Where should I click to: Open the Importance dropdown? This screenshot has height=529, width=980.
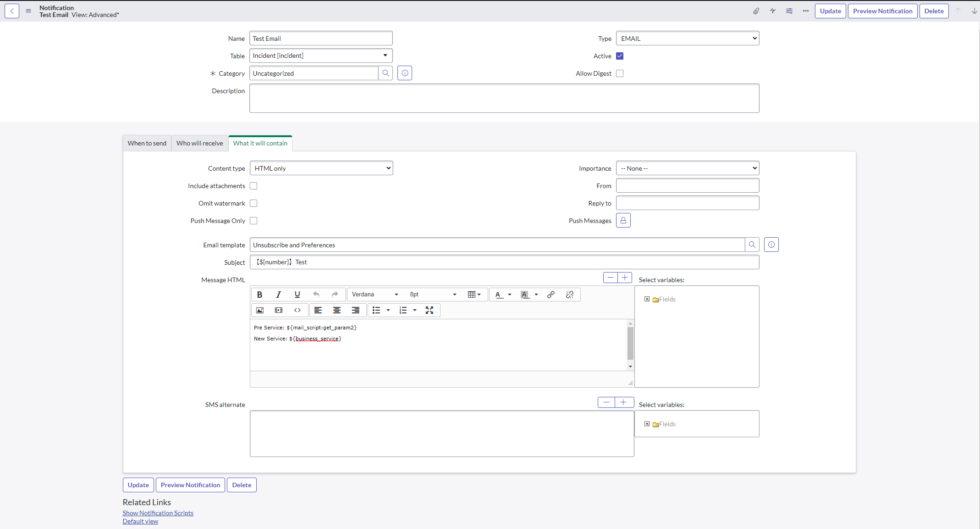pyautogui.click(x=687, y=168)
